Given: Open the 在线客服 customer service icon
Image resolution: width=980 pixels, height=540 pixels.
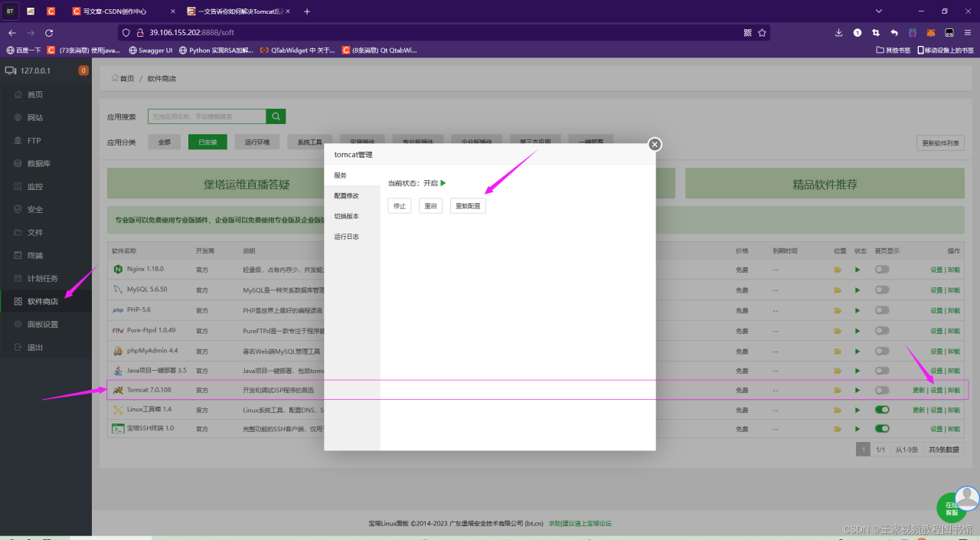Looking at the screenshot, I should pos(949,507).
